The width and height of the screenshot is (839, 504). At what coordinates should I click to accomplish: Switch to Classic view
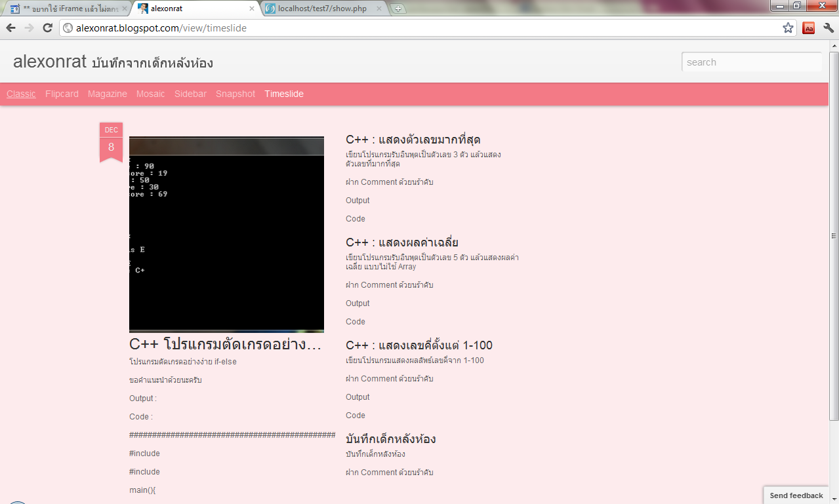pyautogui.click(x=21, y=94)
